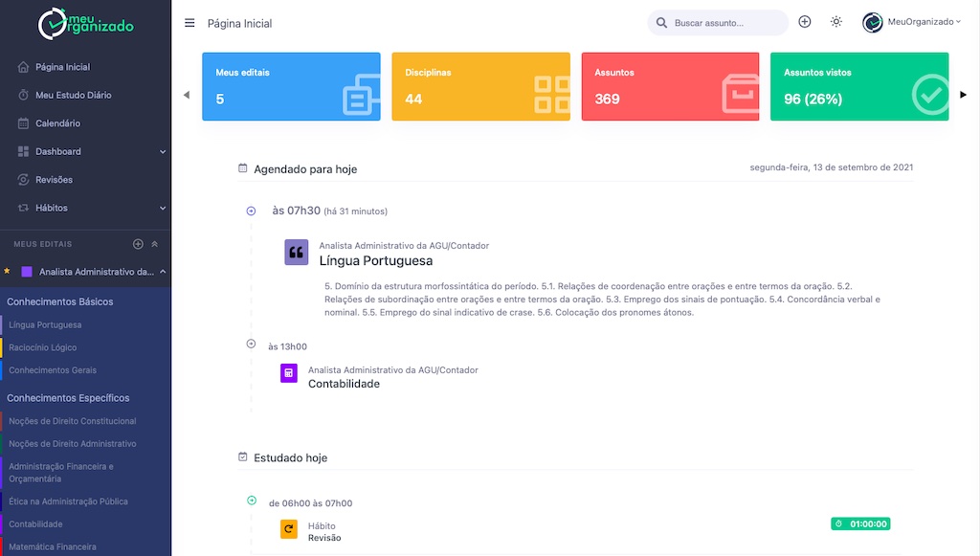Viewport: 980px width, 556px height.
Task: Select Matemática Financeira in sidebar
Action: tap(53, 546)
